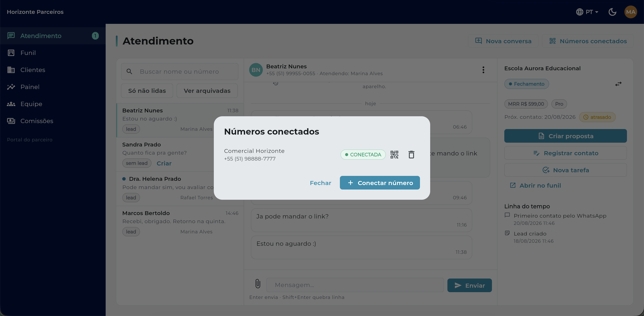The width and height of the screenshot is (644, 316).
Task: Click Criar proposta button
Action: (565, 136)
